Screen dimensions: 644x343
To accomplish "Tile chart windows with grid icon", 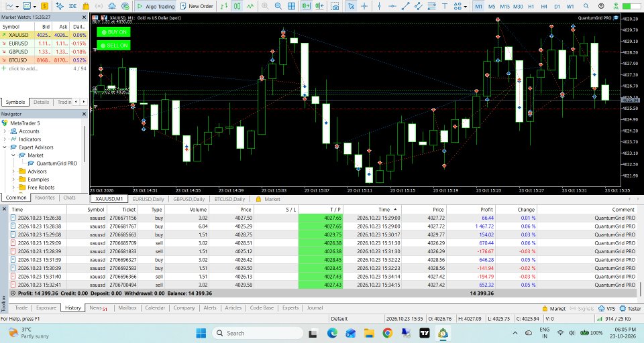I will [291, 6].
